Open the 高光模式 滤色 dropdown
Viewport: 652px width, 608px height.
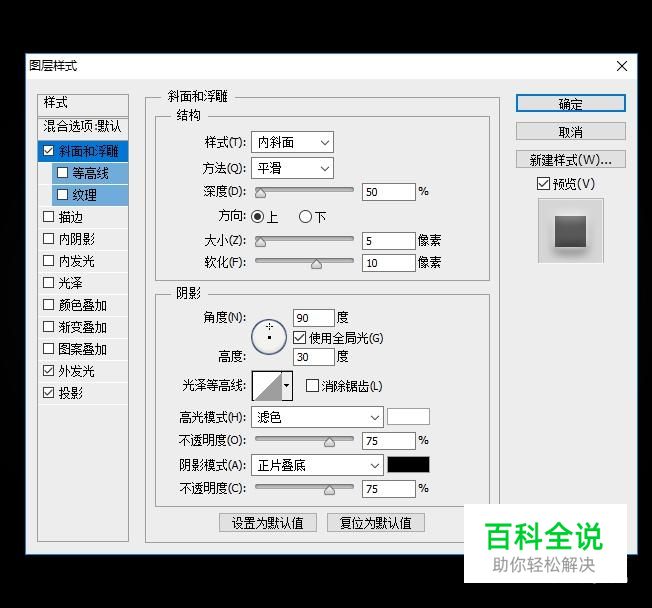(317, 417)
